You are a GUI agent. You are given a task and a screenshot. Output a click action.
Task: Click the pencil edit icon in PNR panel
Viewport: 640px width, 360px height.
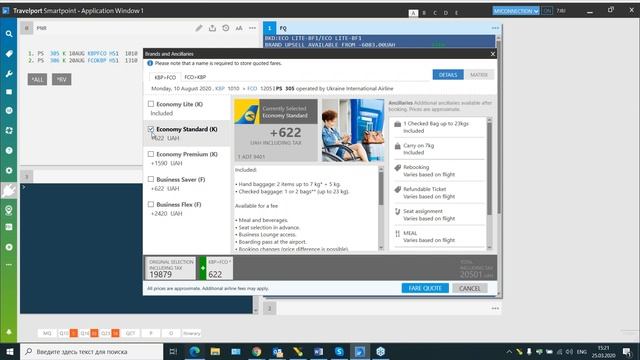pyautogui.click(x=198, y=28)
